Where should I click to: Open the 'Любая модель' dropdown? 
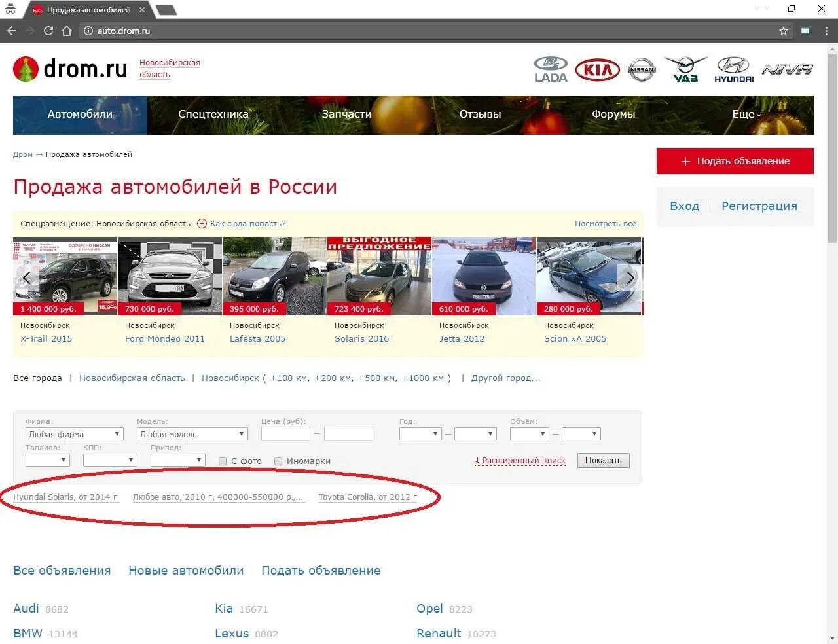192,434
